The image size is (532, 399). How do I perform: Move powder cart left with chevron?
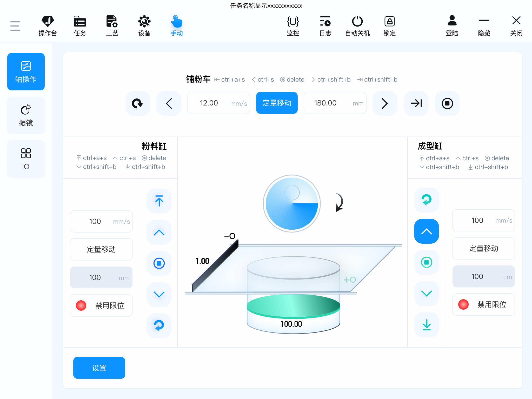[x=169, y=103]
